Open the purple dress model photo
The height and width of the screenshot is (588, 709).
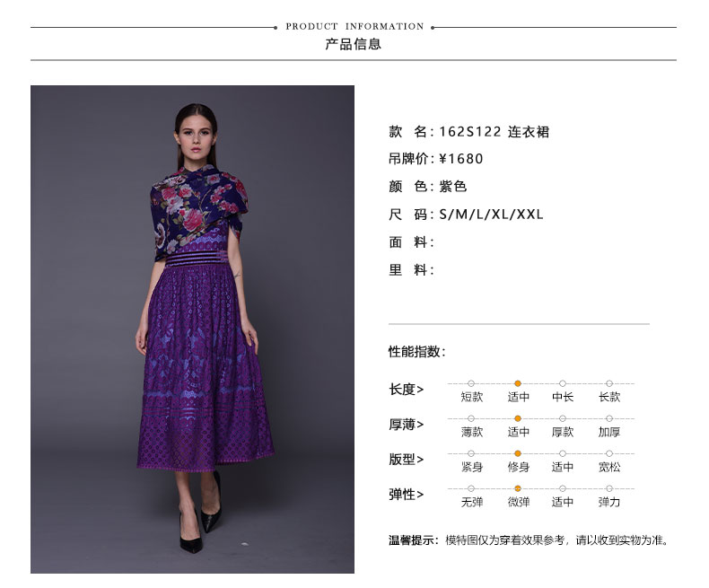pos(192,329)
